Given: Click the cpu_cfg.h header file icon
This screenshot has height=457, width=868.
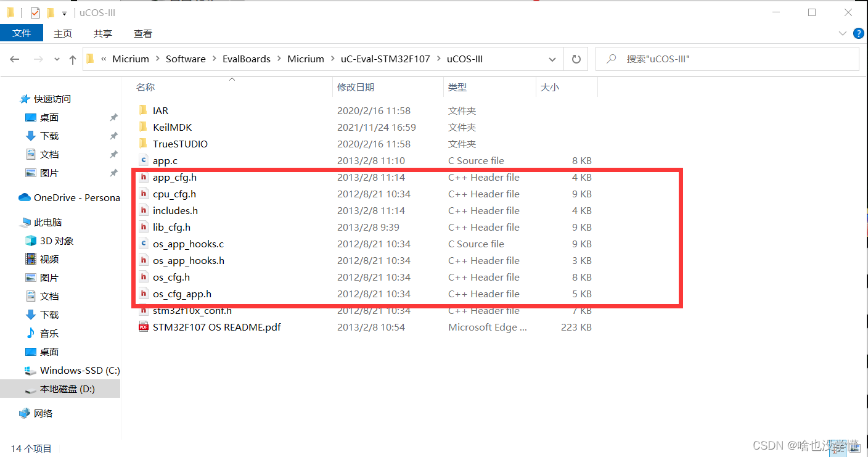Looking at the screenshot, I should point(144,194).
